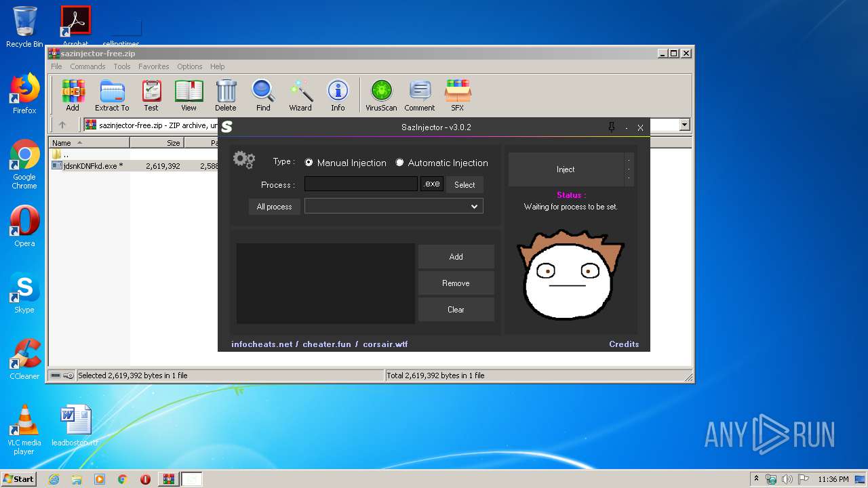Open the Options menu
The width and height of the screenshot is (868, 488).
pyautogui.click(x=190, y=66)
